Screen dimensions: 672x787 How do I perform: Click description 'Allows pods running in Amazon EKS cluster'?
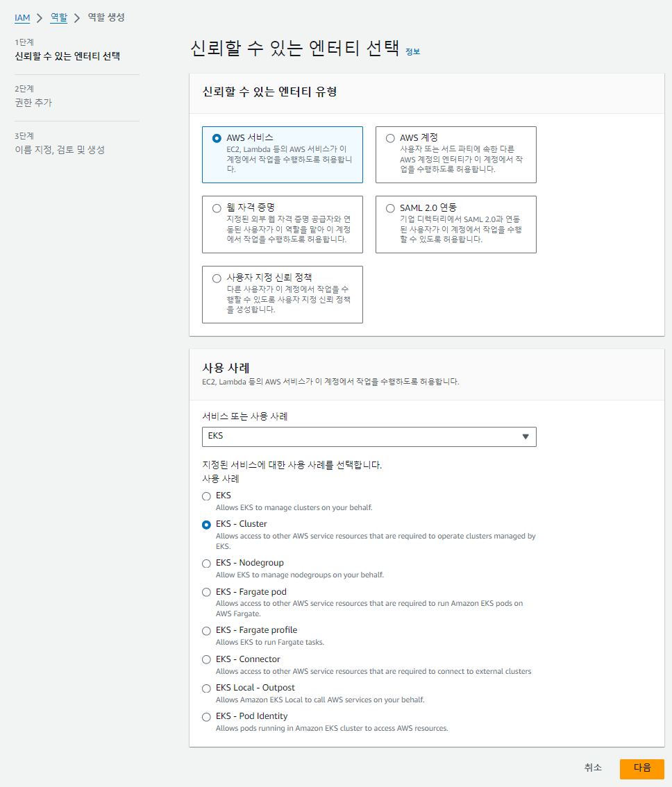click(x=332, y=728)
